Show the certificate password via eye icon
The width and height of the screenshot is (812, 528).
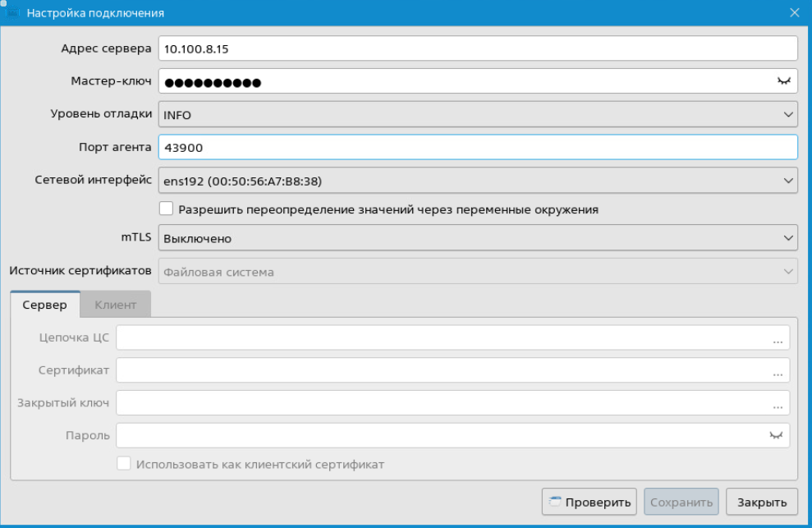pos(776,435)
